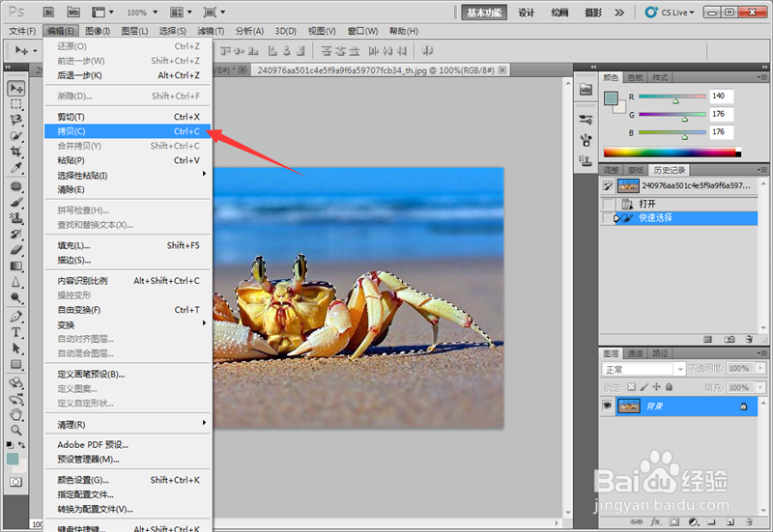This screenshot has width=773, height=532.
Task: Select the Rectangular Marquee tool
Action: coord(16,104)
